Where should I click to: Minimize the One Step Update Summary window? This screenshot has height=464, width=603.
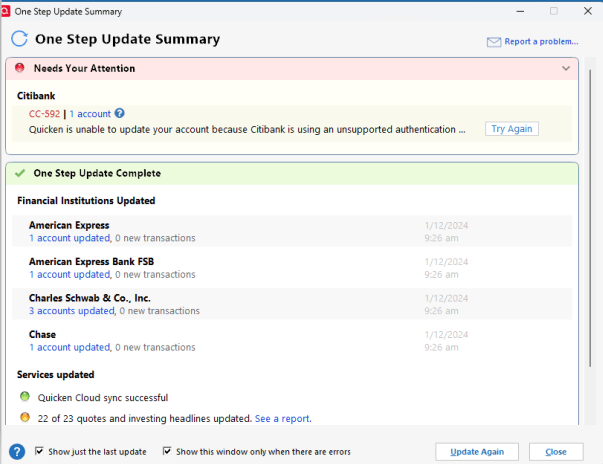(x=520, y=12)
